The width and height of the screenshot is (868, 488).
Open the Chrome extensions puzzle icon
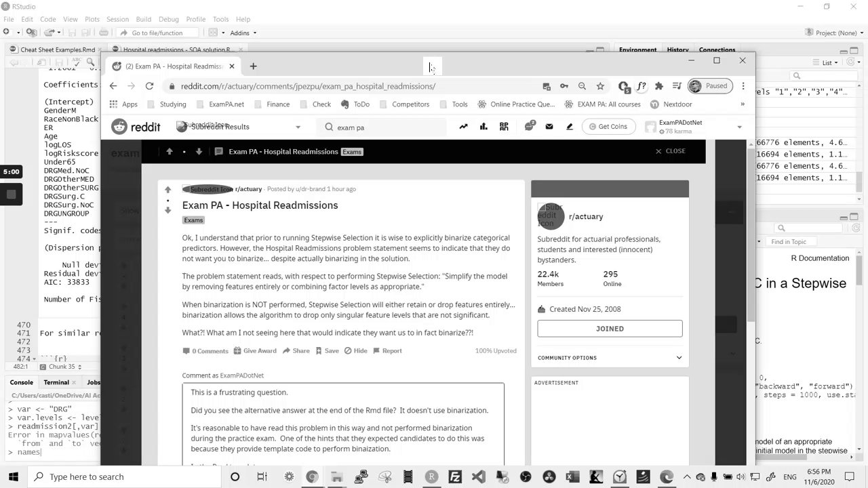pos(659,86)
